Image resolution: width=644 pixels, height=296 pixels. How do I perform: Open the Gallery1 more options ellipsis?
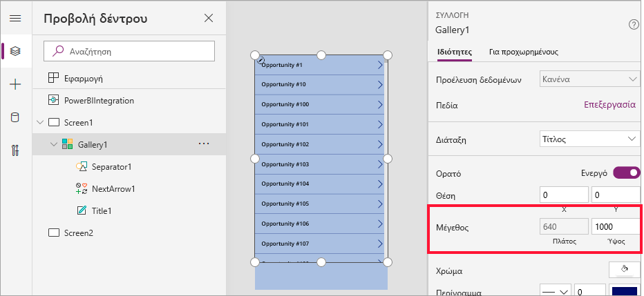pyautogui.click(x=204, y=144)
